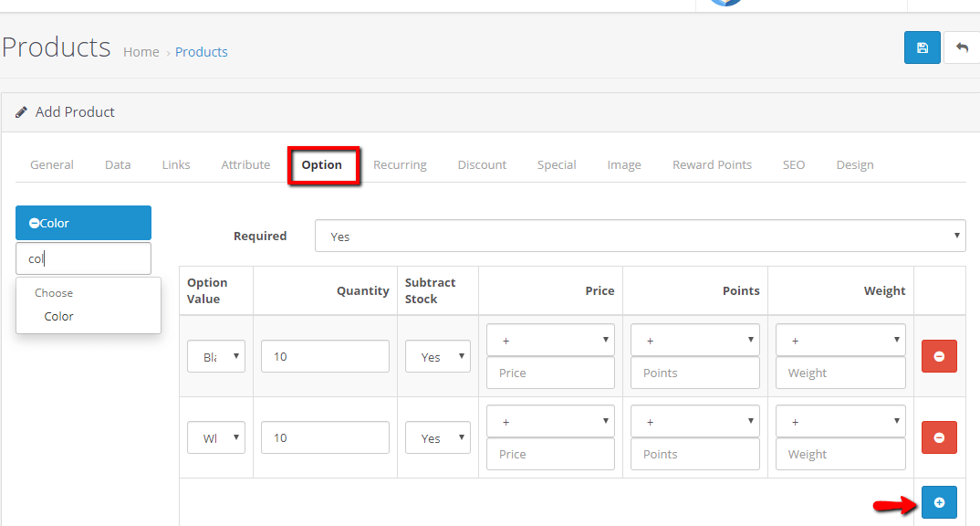
Task: Switch to the General tab
Action: click(x=51, y=164)
